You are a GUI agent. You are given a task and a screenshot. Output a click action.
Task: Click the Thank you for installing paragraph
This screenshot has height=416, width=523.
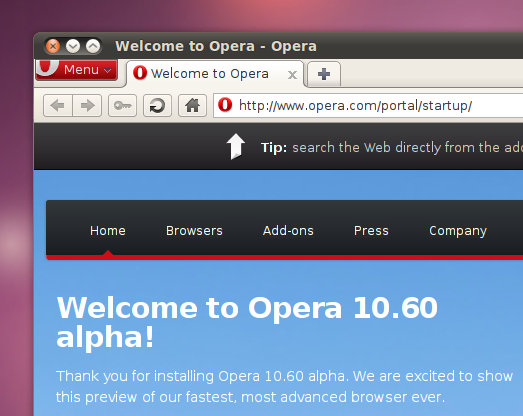[x=284, y=386]
